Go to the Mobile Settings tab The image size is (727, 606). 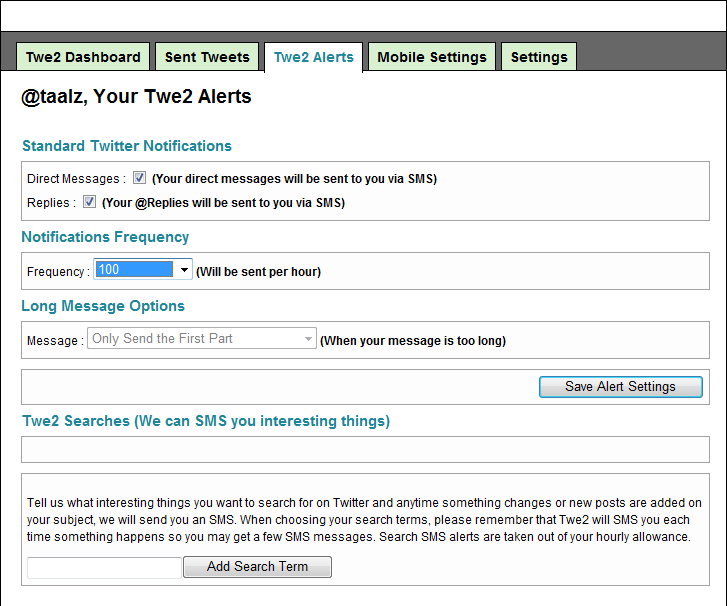point(432,57)
